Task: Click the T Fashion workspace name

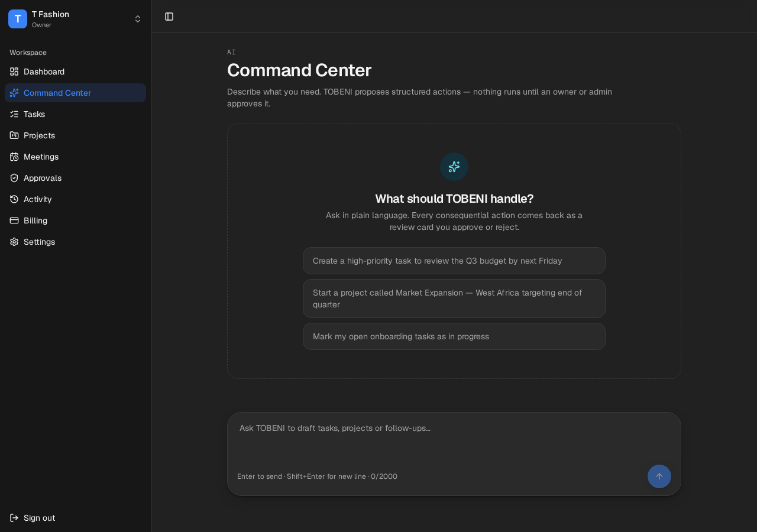Action: tap(50, 14)
